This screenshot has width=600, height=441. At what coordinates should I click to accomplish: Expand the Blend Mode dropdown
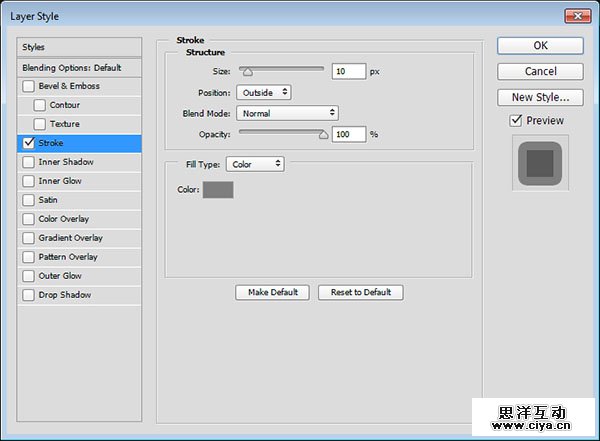(287, 113)
